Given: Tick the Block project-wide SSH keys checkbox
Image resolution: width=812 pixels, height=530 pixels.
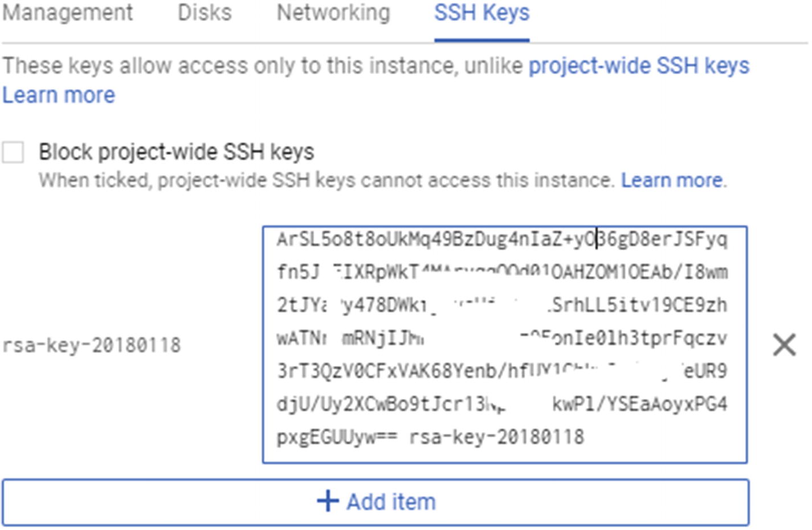Looking at the screenshot, I should 13,153.
